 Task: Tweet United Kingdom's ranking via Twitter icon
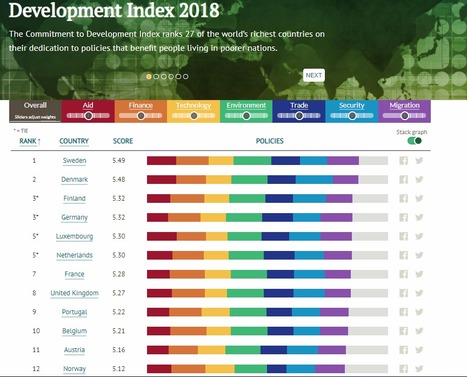click(419, 293)
